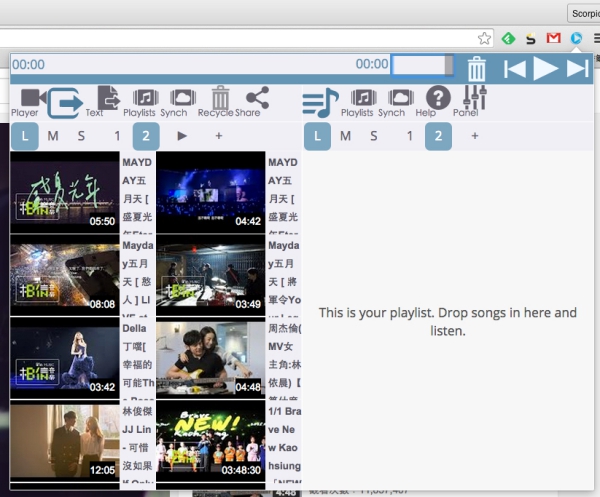
Task: Select size L in left panel
Action: point(24,135)
